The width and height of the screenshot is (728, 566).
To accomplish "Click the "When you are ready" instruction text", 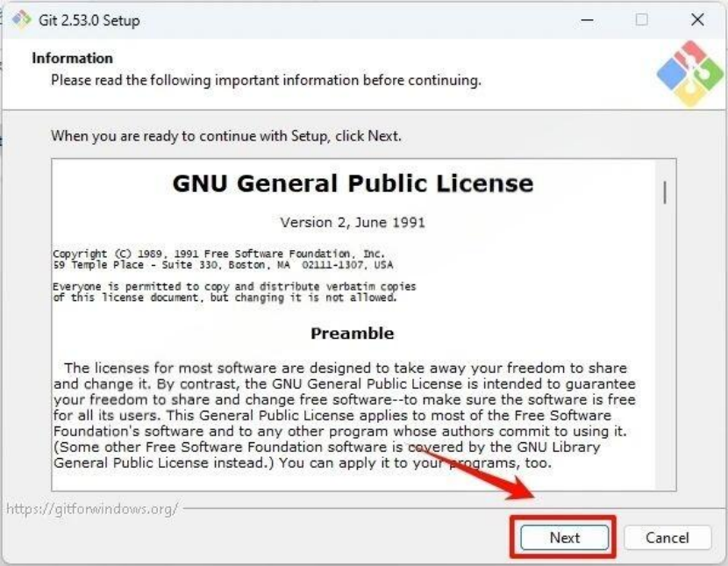I will [x=226, y=136].
